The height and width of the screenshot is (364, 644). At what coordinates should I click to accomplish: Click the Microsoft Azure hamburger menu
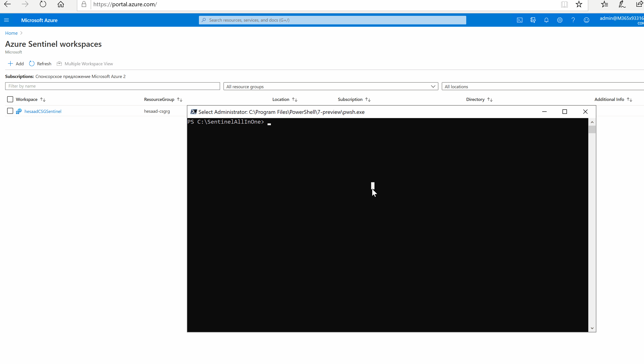point(7,20)
